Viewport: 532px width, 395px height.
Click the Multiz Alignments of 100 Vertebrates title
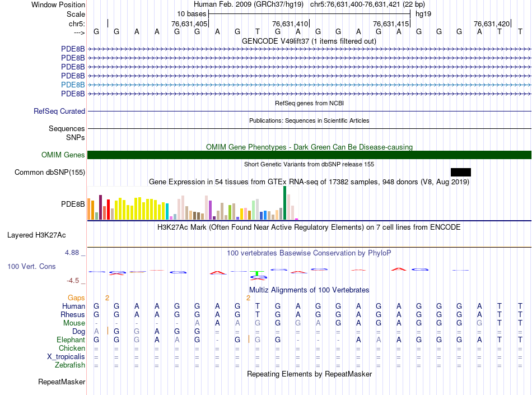pyautogui.click(x=309, y=290)
